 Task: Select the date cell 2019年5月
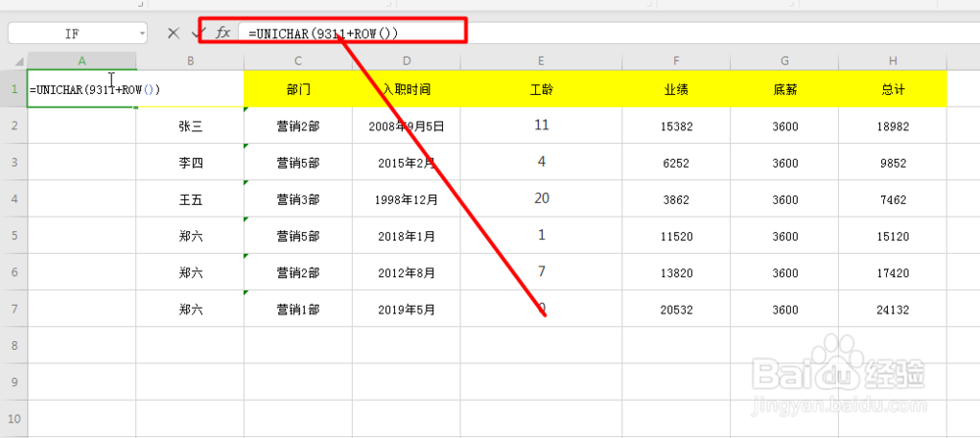pos(407,309)
